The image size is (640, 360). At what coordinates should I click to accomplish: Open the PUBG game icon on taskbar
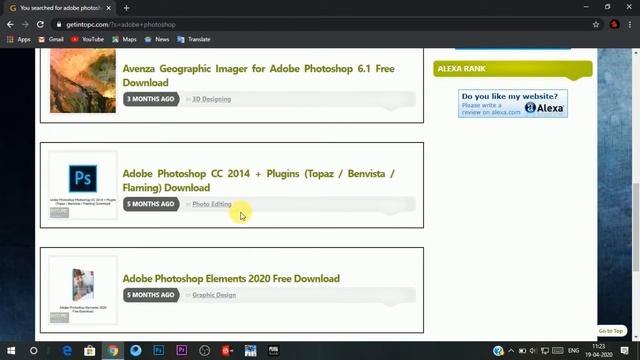273,351
